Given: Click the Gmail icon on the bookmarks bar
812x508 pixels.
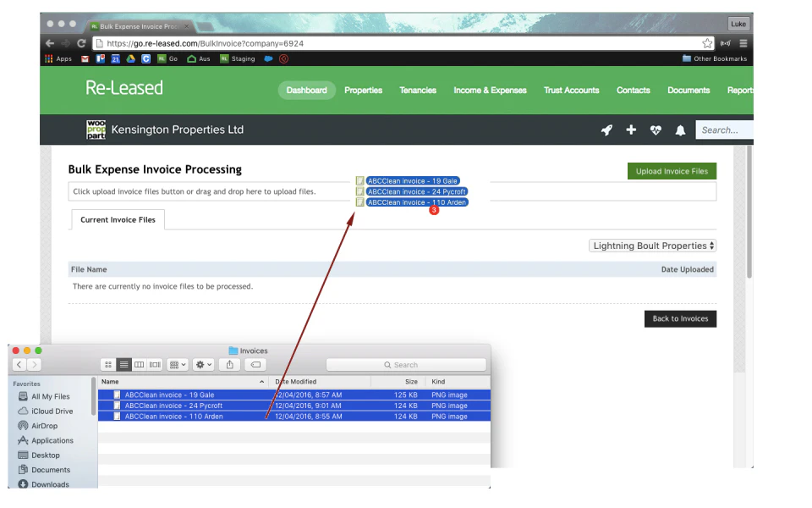Looking at the screenshot, I should pyautogui.click(x=85, y=58).
